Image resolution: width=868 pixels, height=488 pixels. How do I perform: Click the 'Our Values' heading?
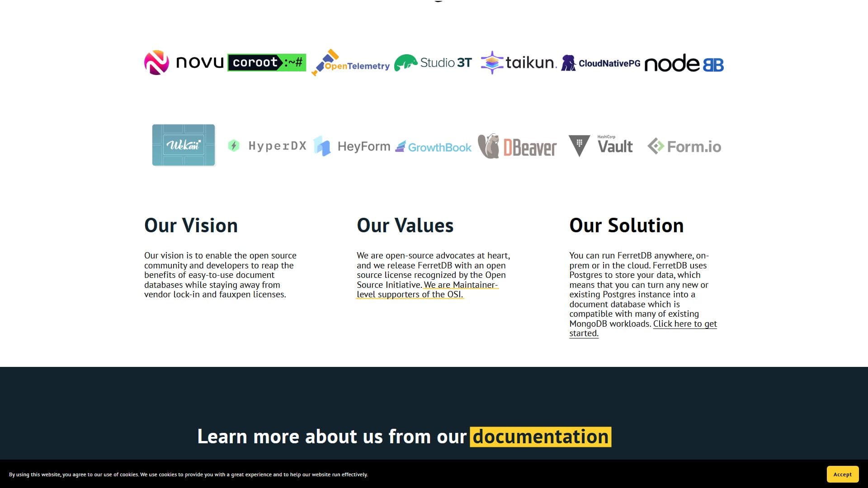(x=405, y=225)
